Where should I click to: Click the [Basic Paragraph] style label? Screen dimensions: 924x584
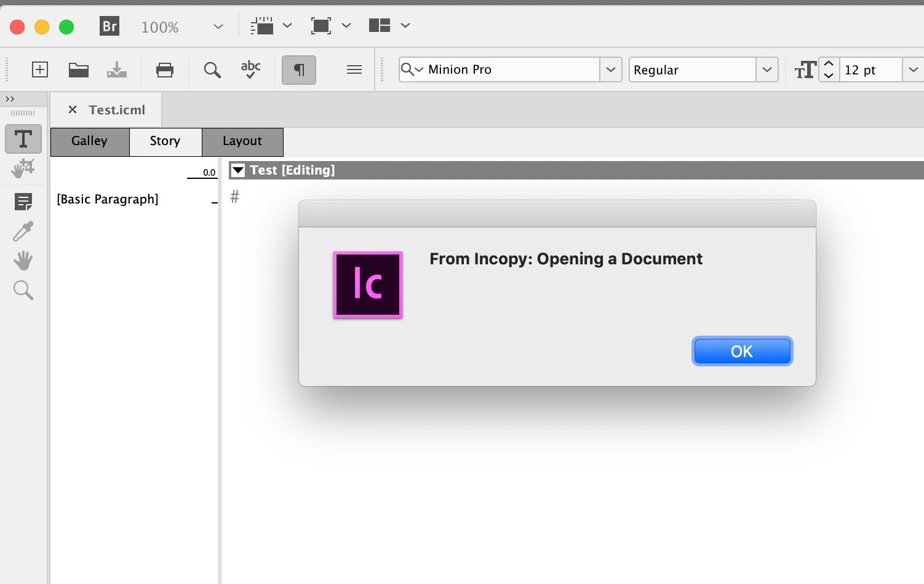point(108,199)
